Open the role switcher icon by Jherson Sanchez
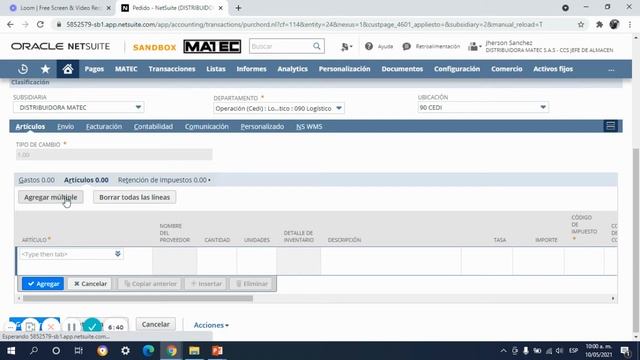Screen dimensions: 640x360 click(x=474, y=47)
